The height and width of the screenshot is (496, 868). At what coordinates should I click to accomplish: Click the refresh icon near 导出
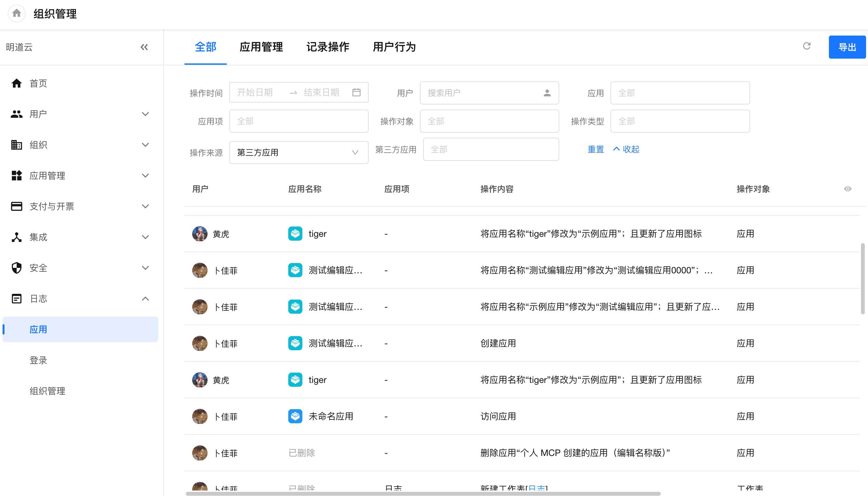pos(807,46)
